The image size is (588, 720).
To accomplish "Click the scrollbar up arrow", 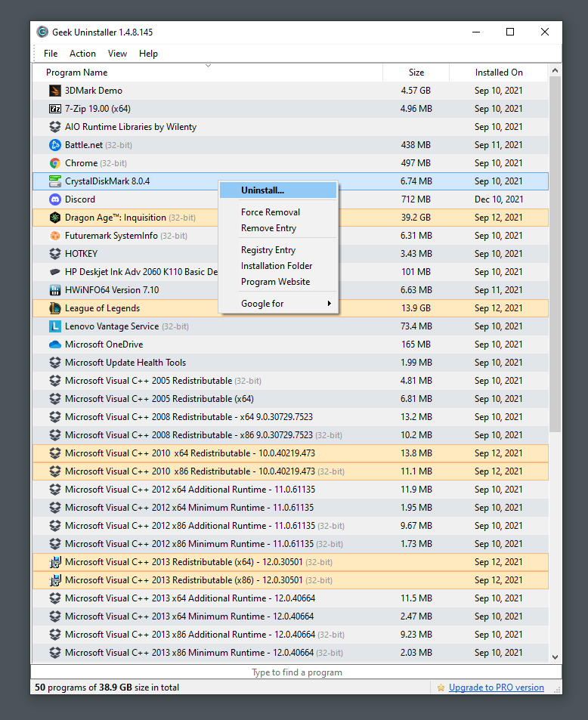I will [555, 70].
